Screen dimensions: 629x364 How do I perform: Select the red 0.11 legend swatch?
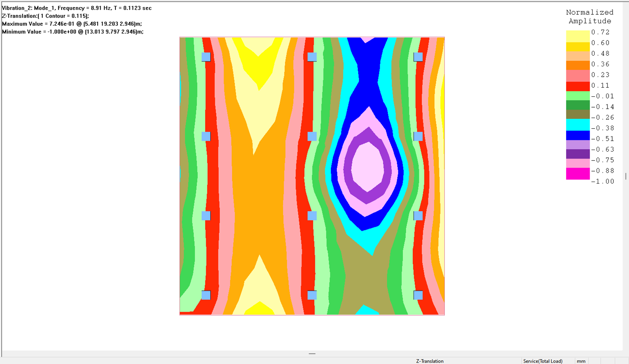pyautogui.click(x=577, y=86)
